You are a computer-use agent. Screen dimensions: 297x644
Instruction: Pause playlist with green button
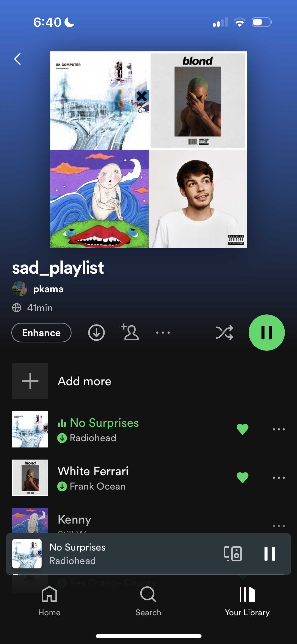[267, 333]
